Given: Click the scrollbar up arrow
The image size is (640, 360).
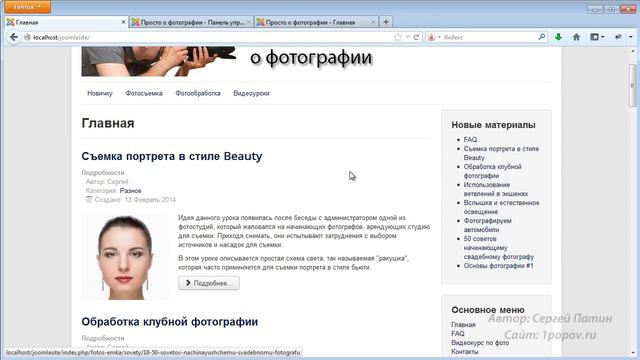Looking at the screenshot, I should click(x=633, y=51).
